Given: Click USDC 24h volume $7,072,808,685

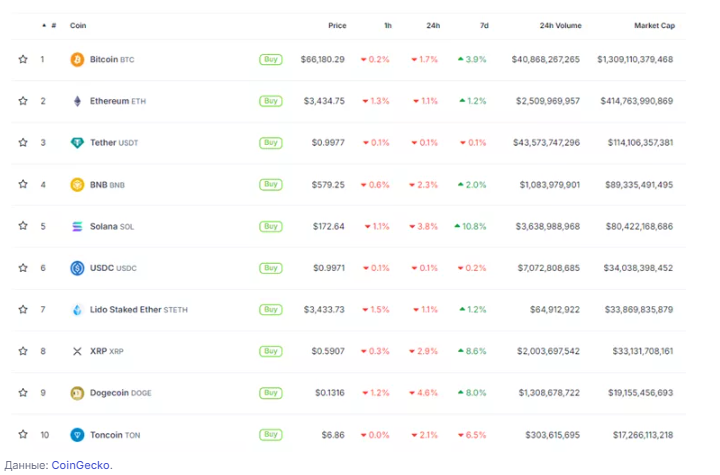Looking at the screenshot, I should [549, 268].
